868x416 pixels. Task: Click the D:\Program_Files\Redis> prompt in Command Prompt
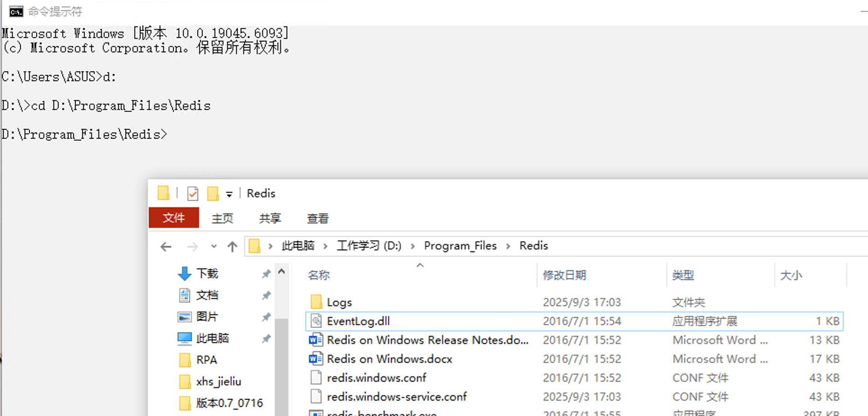[x=85, y=135]
